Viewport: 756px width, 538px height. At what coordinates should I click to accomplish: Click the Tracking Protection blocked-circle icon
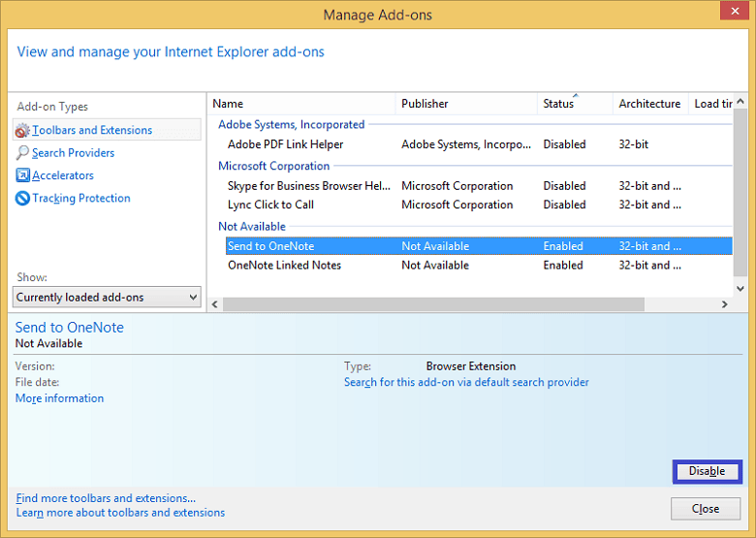pos(22,198)
